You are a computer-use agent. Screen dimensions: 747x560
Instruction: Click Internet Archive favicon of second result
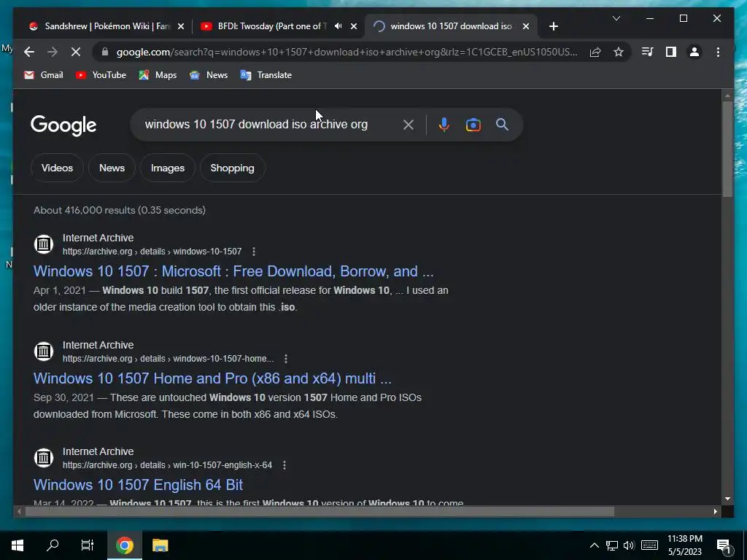click(43, 351)
